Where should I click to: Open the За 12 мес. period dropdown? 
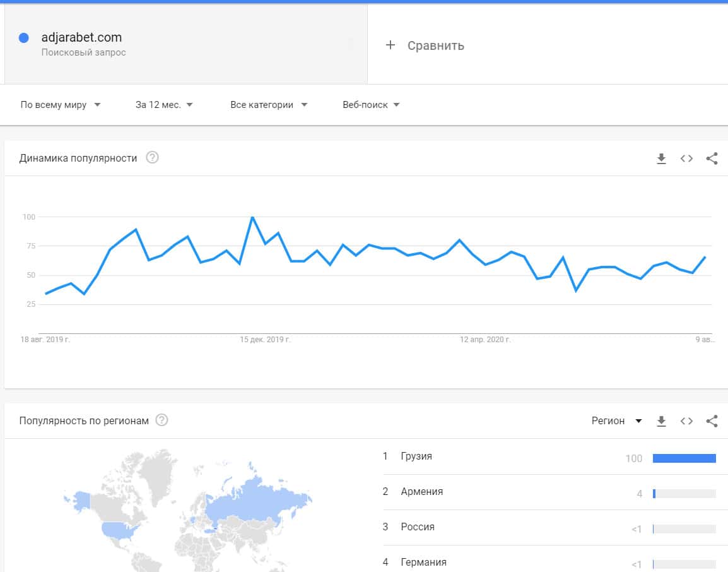(164, 105)
